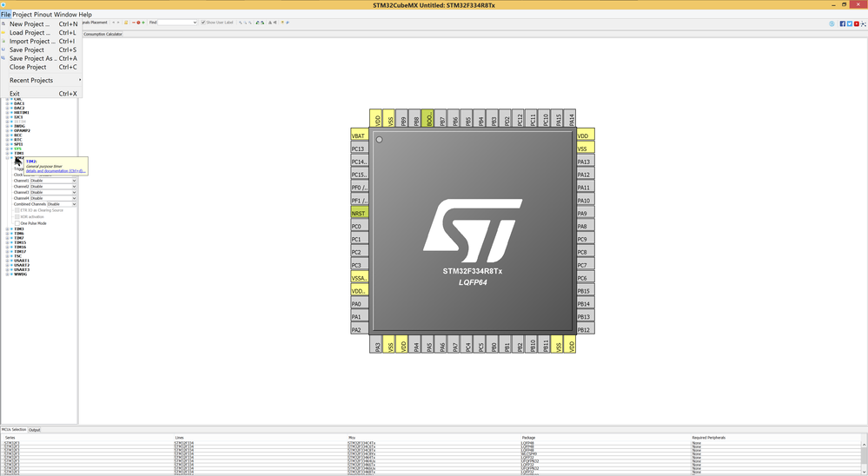Select the PC6 pin on the chip

585,277
